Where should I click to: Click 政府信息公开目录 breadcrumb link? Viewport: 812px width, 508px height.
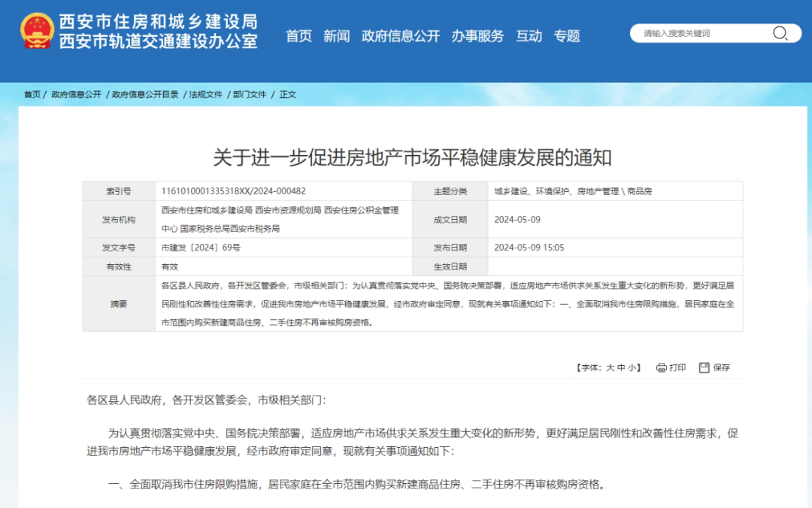tap(145, 95)
